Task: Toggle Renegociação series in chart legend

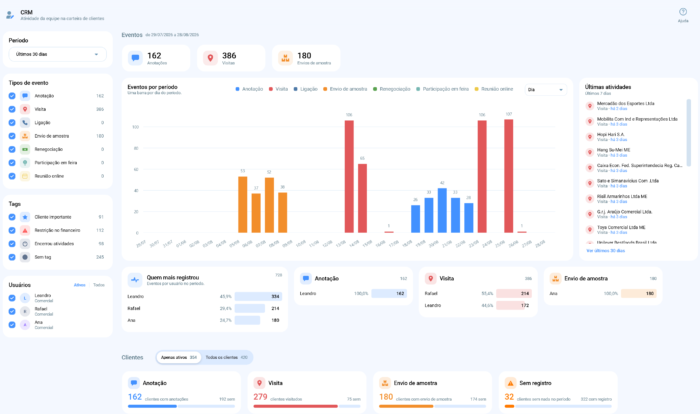Action: click(x=392, y=89)
